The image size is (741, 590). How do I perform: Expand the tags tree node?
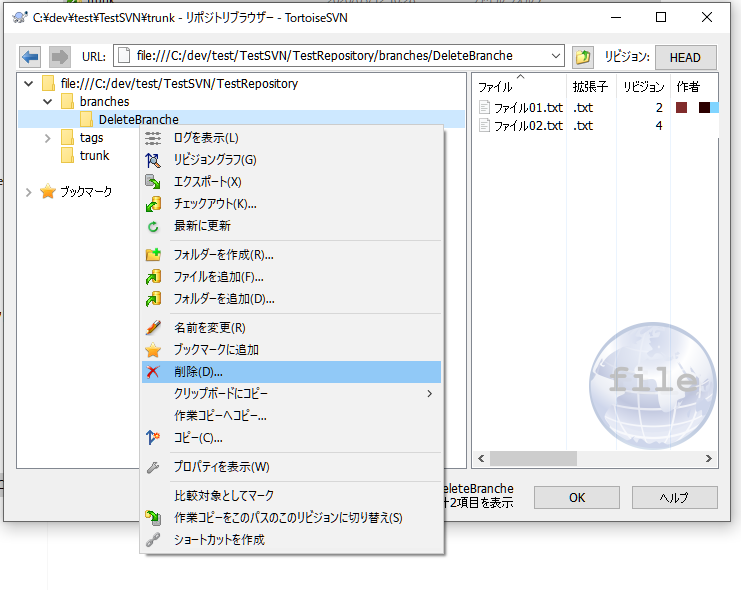pyautogui.click(x=47, y=138)
